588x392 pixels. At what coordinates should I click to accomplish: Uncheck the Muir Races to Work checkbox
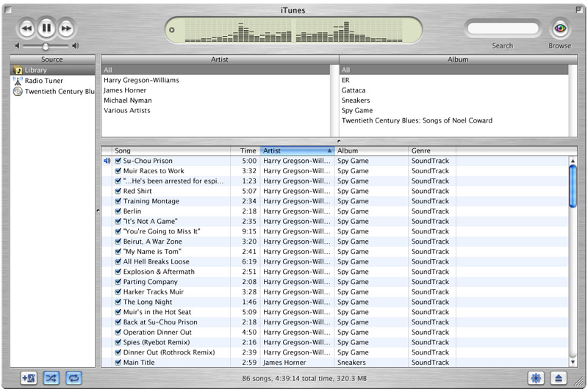point(118,171)
